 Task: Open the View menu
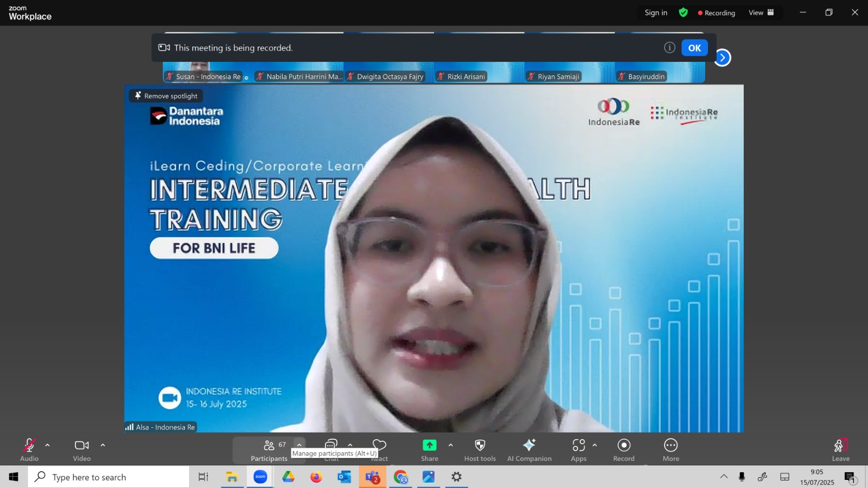click(x=761, y=12)
